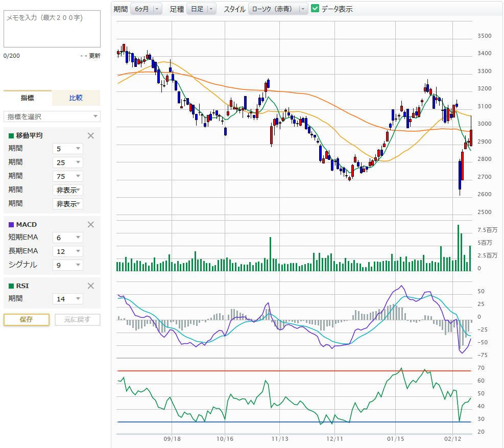Viewport: 504px width, 448px height.
Task: Toggle the データ表示 checkbox
Action: 315,9
